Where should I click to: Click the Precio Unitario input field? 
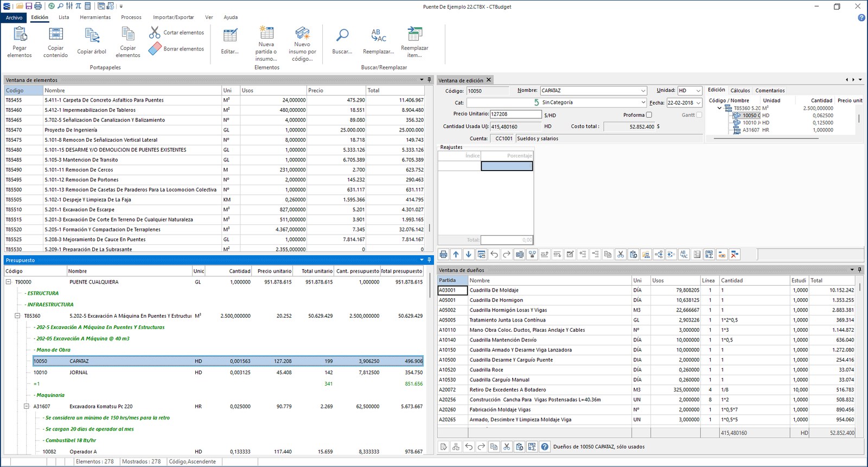click(515, 115)
